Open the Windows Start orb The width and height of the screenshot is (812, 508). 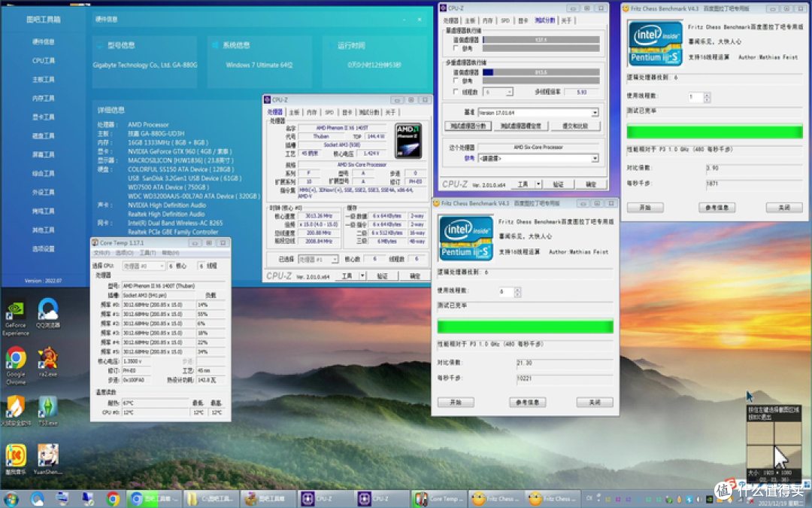(x=11, y=499)
